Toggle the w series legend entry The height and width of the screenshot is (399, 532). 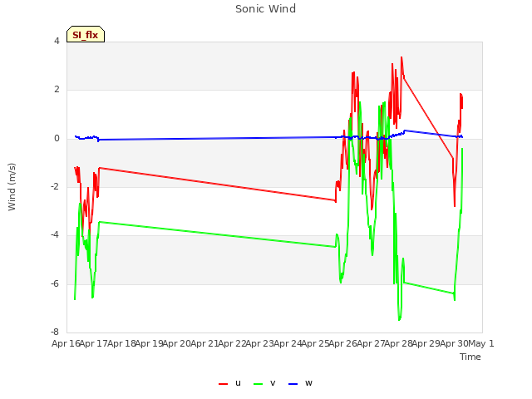[x=300, y=383]
